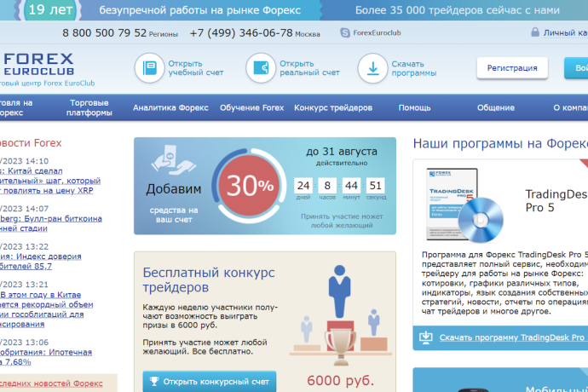Open the Общение menu
588x392 pixels.
point(496,107)
